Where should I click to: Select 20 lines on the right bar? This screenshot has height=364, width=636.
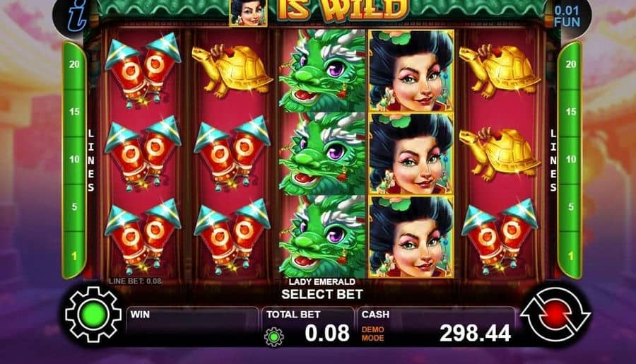point(571,64)
